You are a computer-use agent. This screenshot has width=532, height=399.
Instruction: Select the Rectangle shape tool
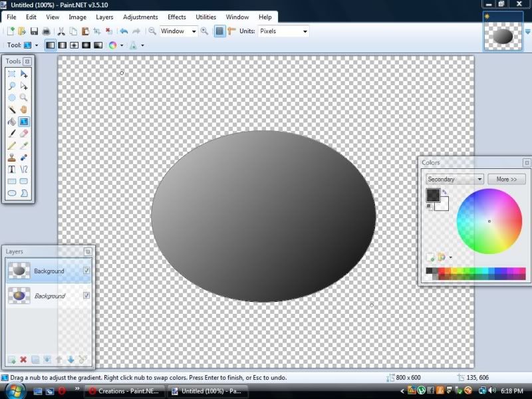[x=12, y=181]
